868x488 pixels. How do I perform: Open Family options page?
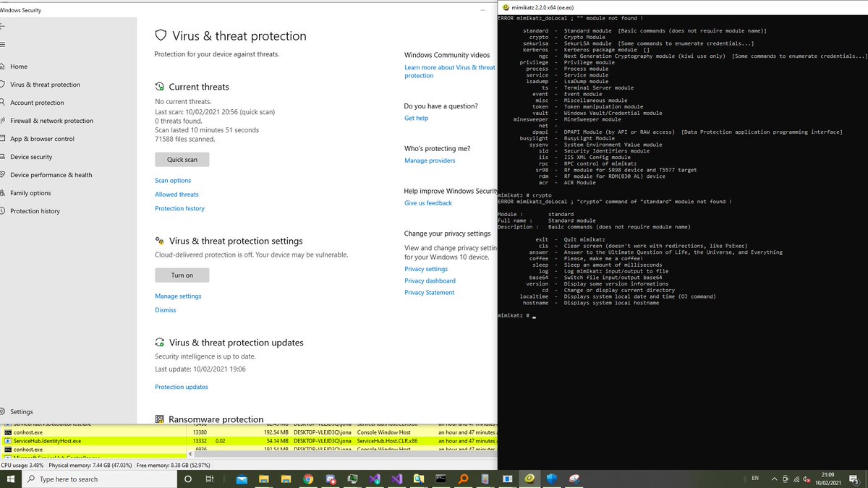coord(30,193)
